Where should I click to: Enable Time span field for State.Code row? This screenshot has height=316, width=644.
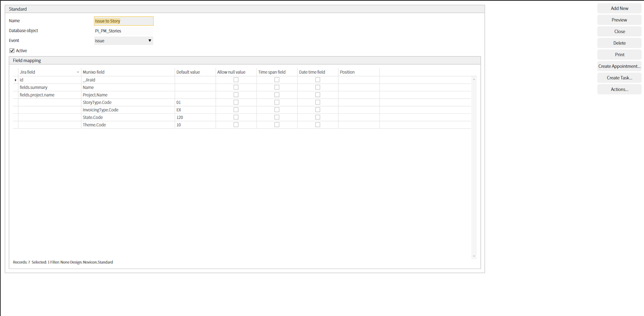click(277, 117)
